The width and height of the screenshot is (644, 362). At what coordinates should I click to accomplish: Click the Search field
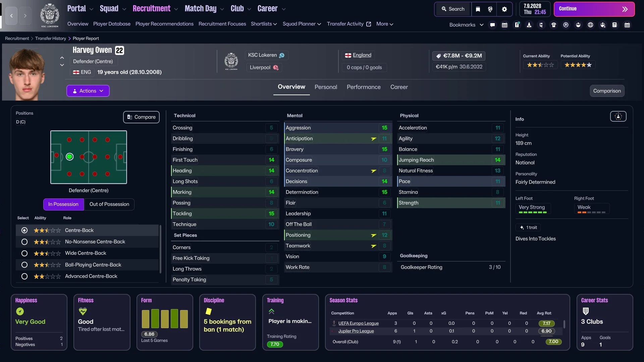click(453, 9)
